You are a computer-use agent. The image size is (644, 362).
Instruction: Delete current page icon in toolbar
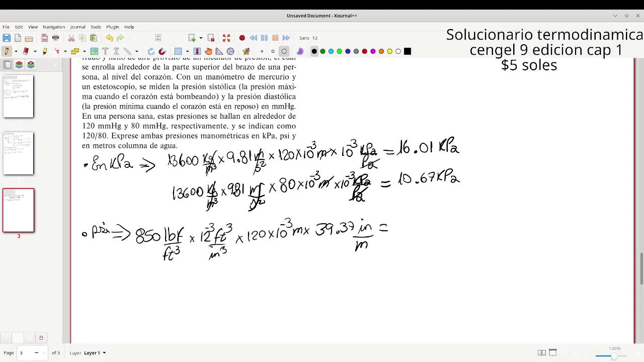(x=211, y=38)
